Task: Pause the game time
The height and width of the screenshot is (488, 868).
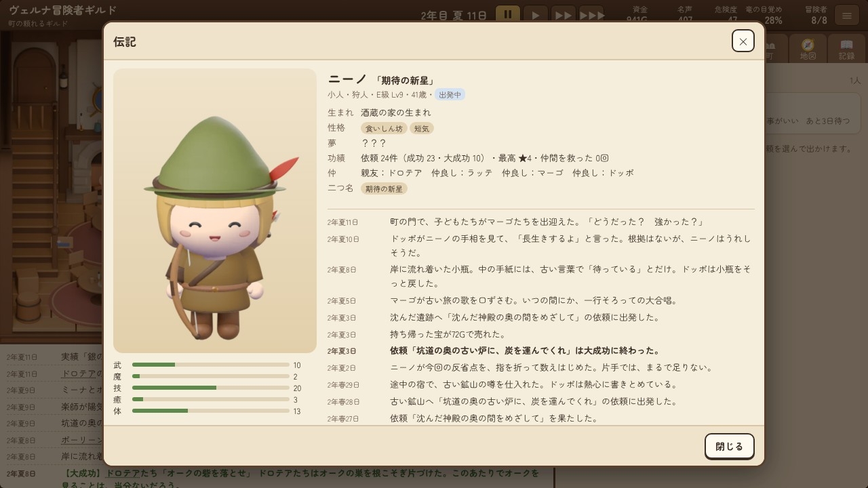Action: click(x=508, y=15)
